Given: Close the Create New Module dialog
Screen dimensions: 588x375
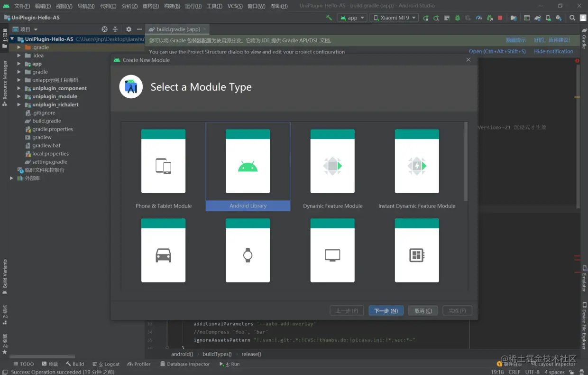Looking at the screenshot, I should [x=469, y=60].
